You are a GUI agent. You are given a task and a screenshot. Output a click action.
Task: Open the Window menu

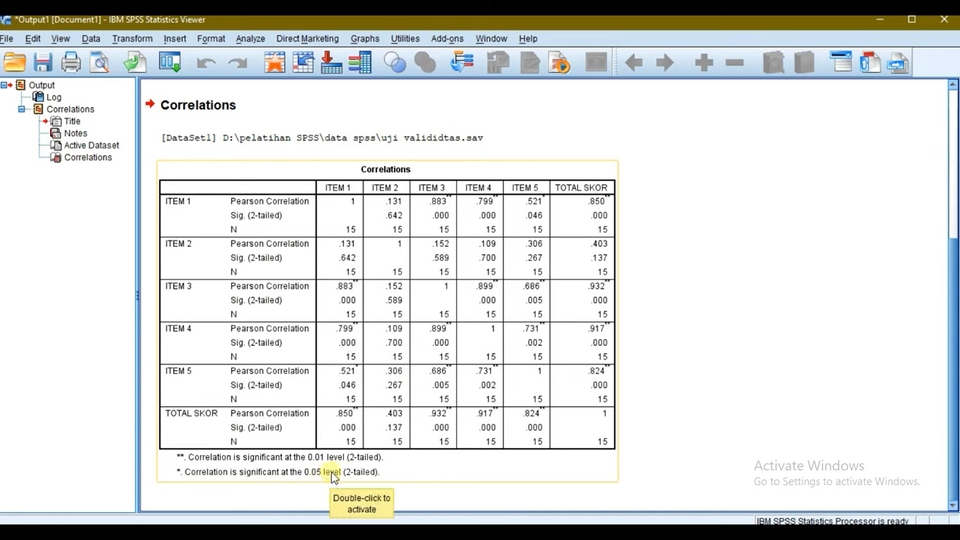[x=491, y=39]
